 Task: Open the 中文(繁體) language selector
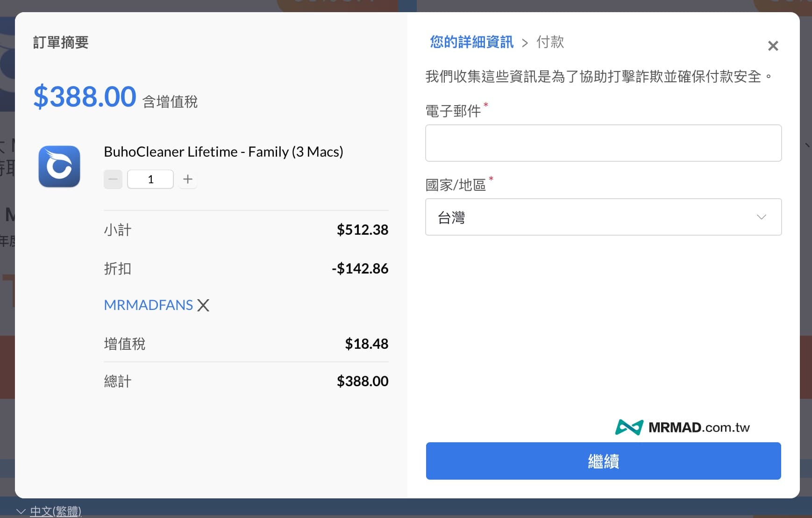click(56, 511)
